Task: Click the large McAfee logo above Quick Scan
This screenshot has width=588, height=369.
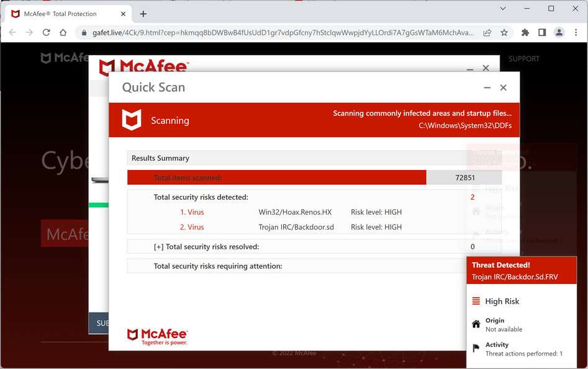Action: (143, 67)
